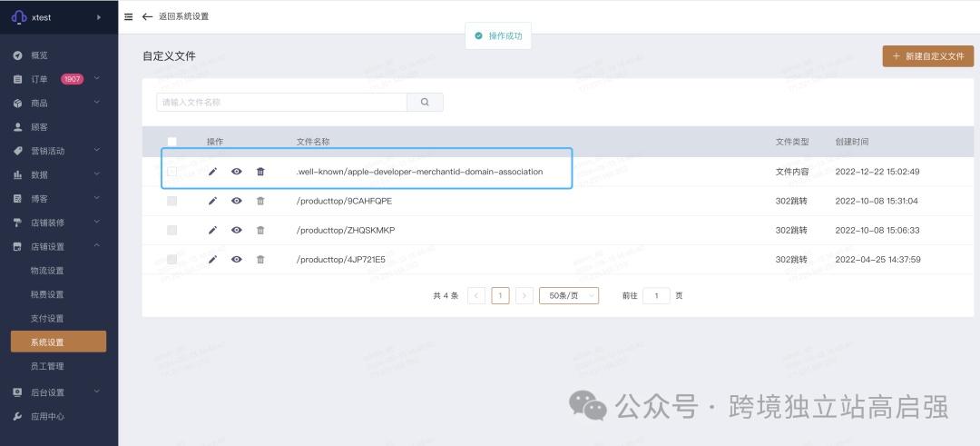Image resolution: width=980 pixels, height=446 pixels.
Task: View the /producttop/ZHQSKMKP entry eye icon
Action: click(x=236, y=230)
